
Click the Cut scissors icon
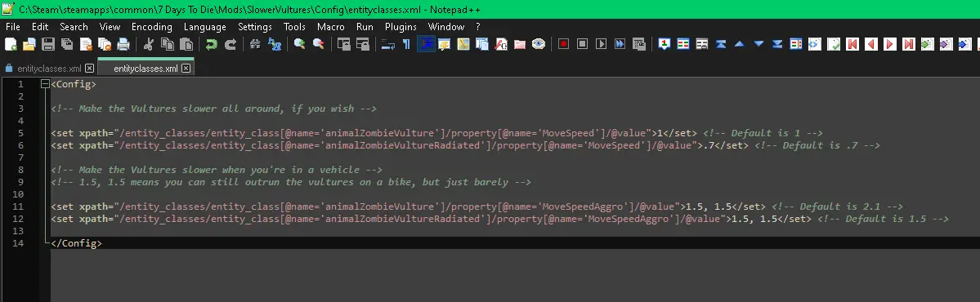[x=149, y=44]
